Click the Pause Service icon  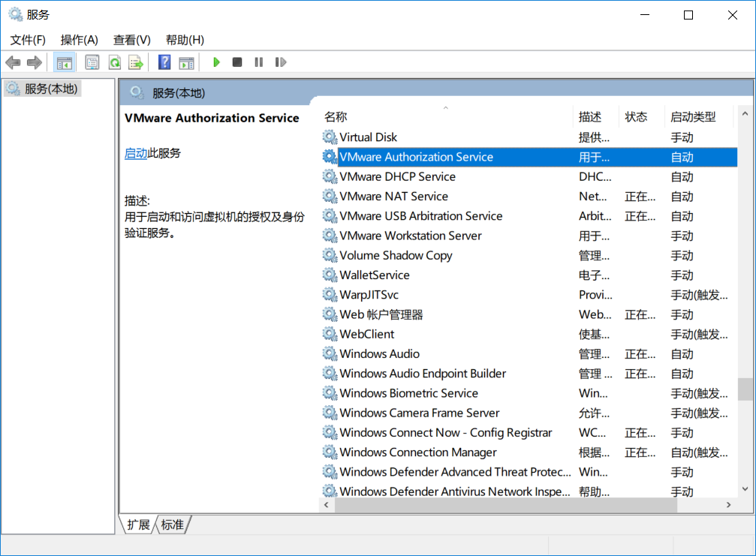pos(259,62)
